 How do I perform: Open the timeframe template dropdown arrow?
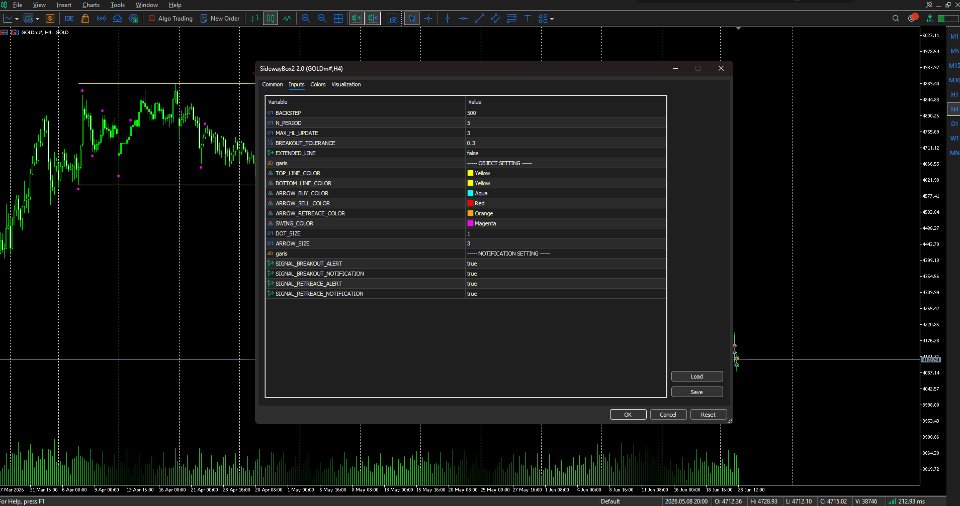(37, 19)
